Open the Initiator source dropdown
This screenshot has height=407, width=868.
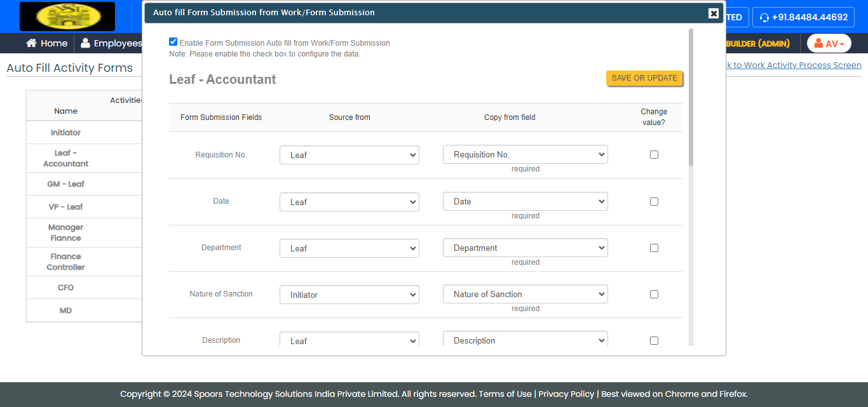tap(349, 295)
